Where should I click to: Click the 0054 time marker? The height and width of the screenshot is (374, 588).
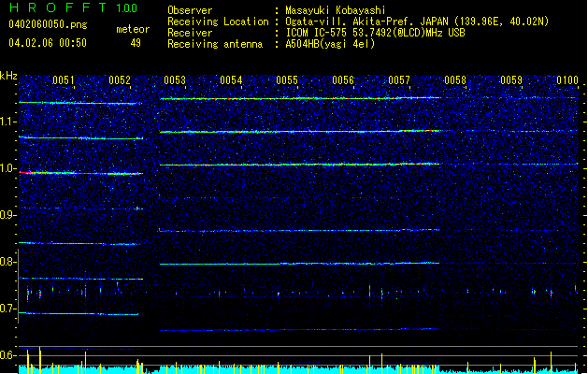coord(232,80)
